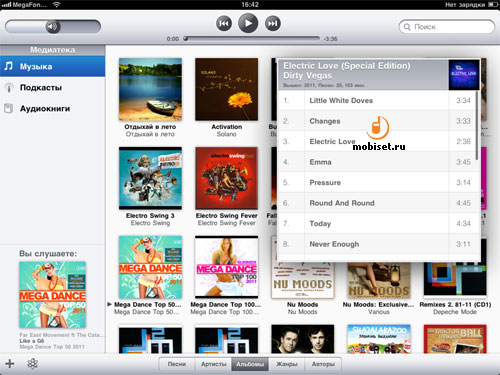Open the Mega Dance Top 100 album cover
This screenshot has width=500, height=375.
(x=227, y=267)
